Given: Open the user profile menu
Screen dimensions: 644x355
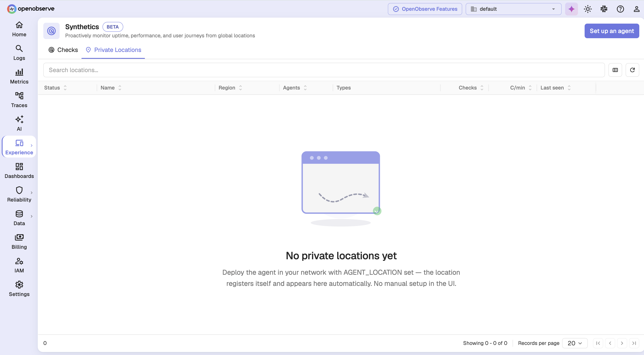Looking at the screenshot, I should click(x=636, y=9).
